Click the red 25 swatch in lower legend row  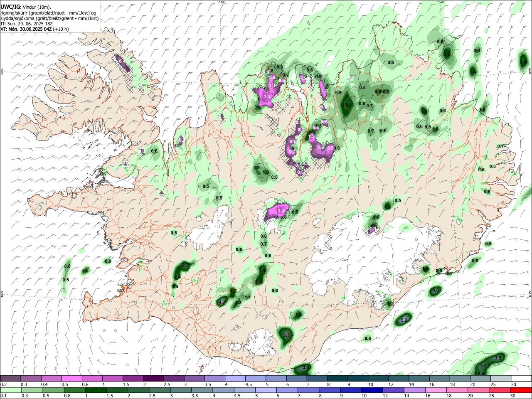coord(500,390)
